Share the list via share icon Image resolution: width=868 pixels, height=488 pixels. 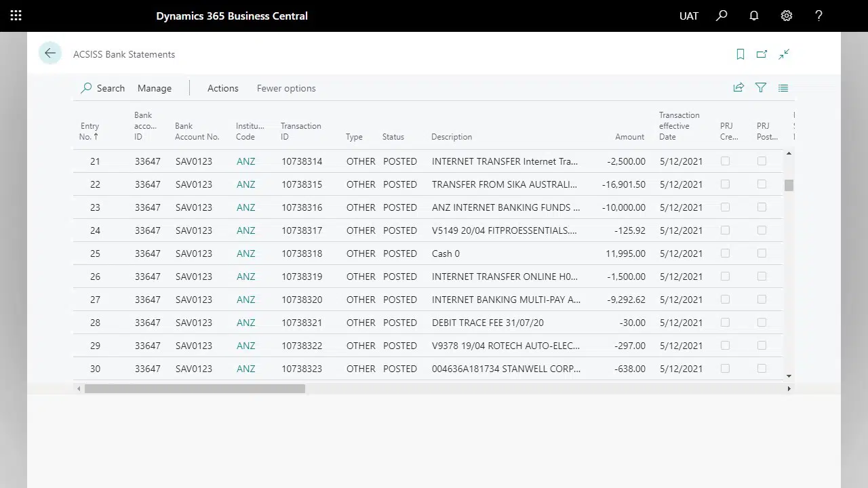tap(738, 87)
